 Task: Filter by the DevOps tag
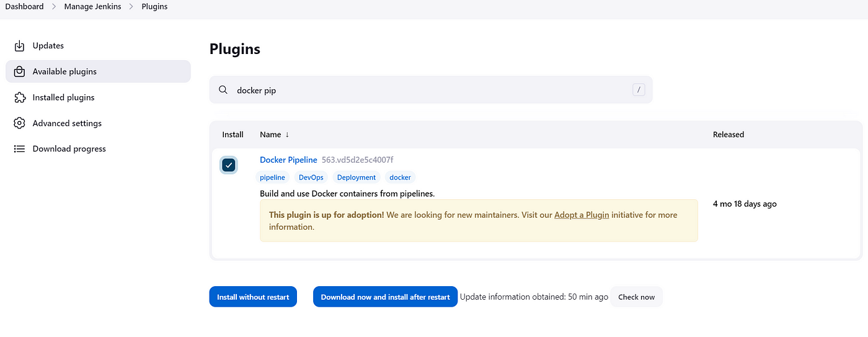click(311, 177)
